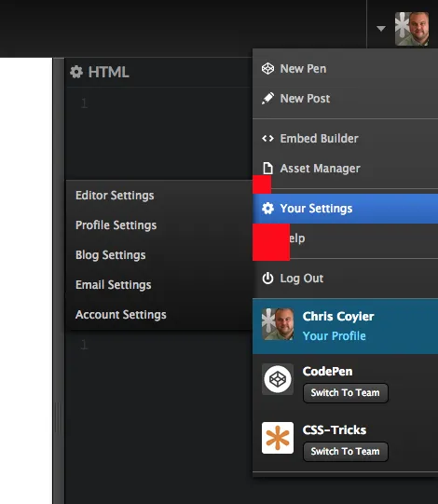Click the document icon for Asset Manager
438x504 pixels.
pyautogui.click(x=267, y=168)
